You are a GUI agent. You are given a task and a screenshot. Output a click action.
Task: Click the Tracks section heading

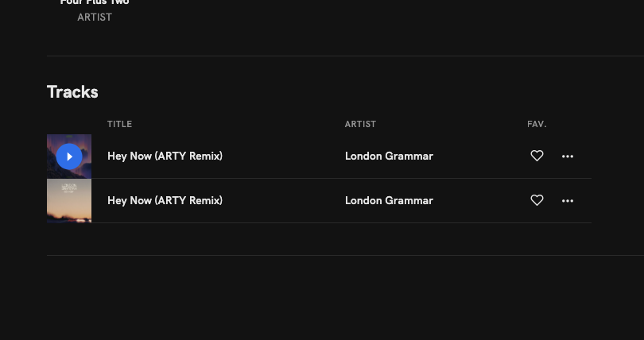pos(72,92)
